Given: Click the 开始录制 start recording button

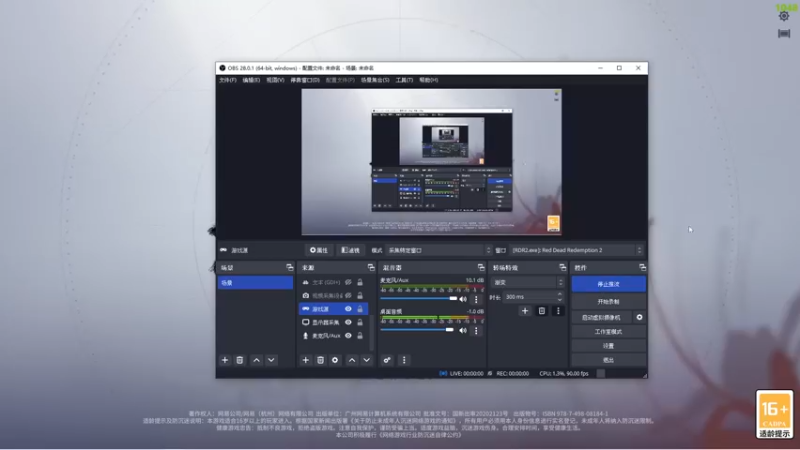Looking at the screenshot, I should (x=609, y=302).
